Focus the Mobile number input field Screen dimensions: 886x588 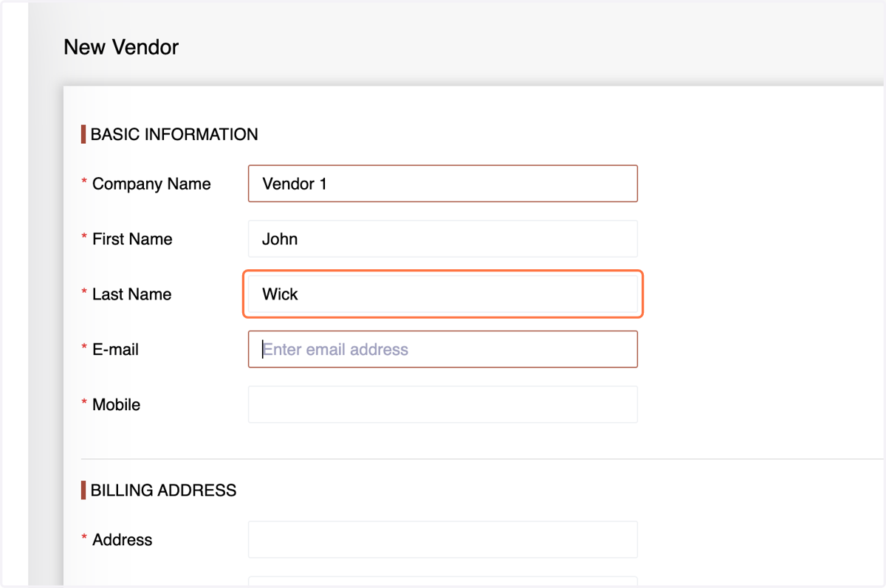coord(442,404)
